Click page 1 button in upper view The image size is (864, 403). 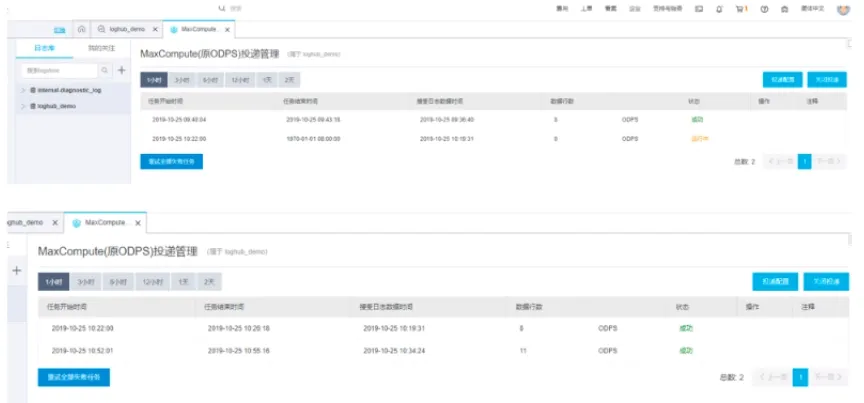pos(804,162)
